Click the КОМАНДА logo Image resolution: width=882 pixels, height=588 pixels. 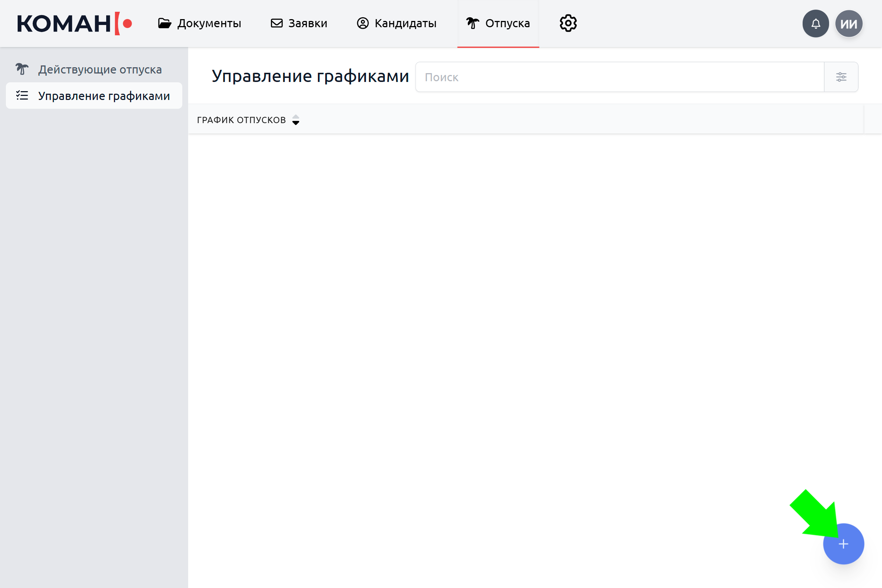click(74, 24)
